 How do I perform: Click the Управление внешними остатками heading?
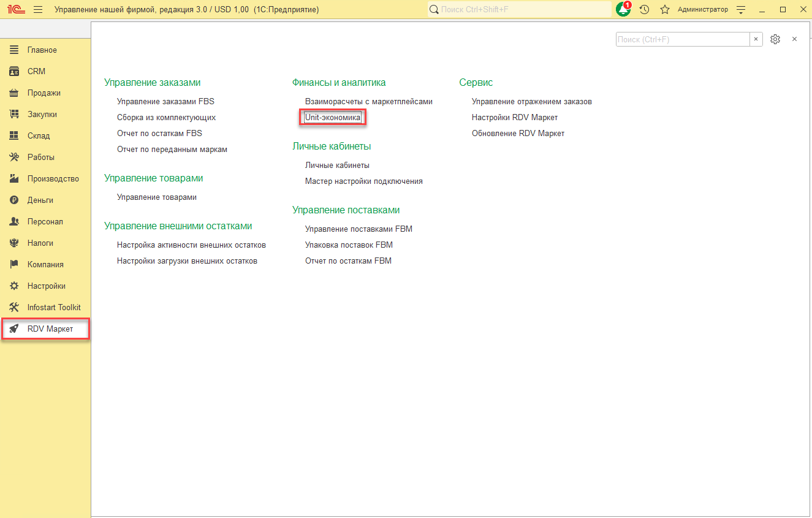[x=178, y=226]
